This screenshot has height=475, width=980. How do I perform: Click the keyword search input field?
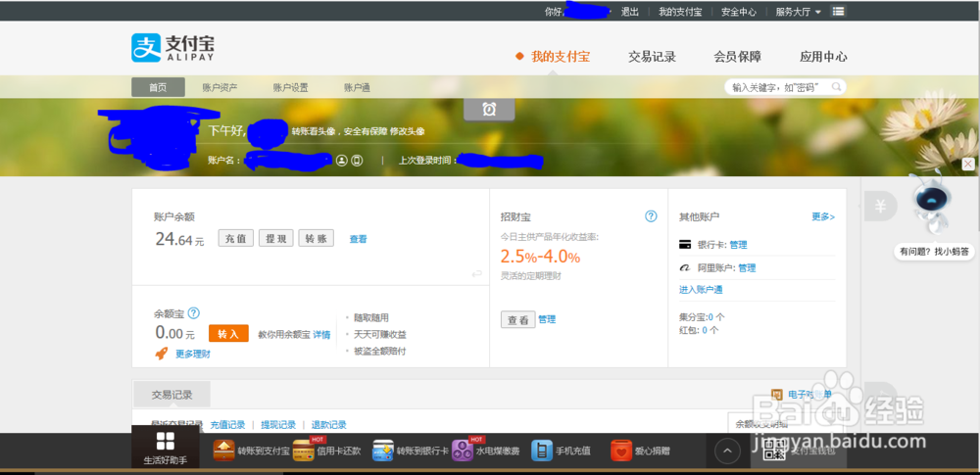pyautogui.click(x=778, y=87)
